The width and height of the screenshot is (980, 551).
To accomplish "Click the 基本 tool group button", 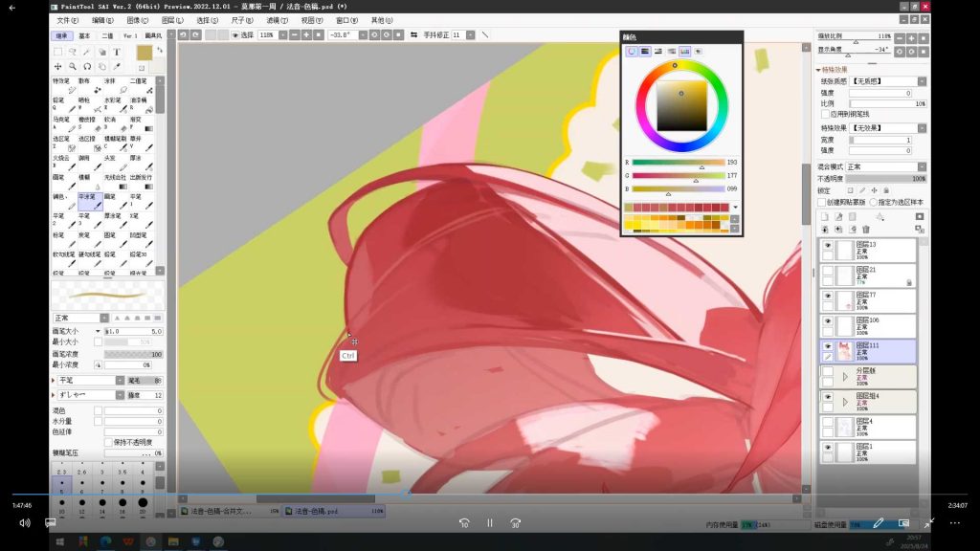I will pos(85,35).
